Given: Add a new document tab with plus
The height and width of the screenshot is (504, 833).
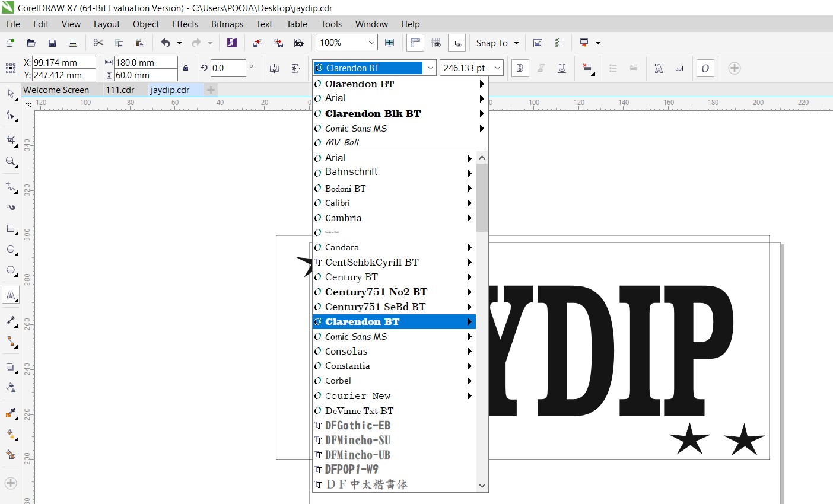Looking at the screenshot, I should [x=211, y=90].
